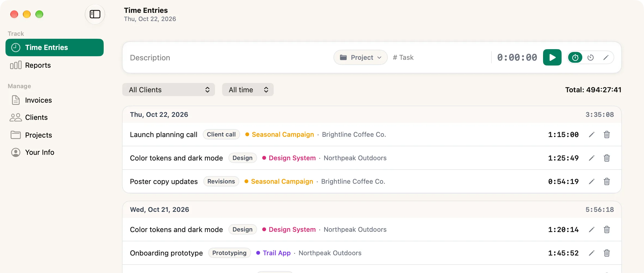Click the Total: 494:27:41 text
Viewport: 644px width, 273px height.
[x=593, y=90]
